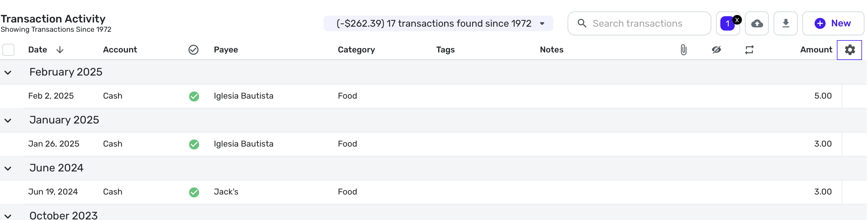Toggle cleared status for Feb 2 transaction

pyautogui.click(x=194, y=97)
